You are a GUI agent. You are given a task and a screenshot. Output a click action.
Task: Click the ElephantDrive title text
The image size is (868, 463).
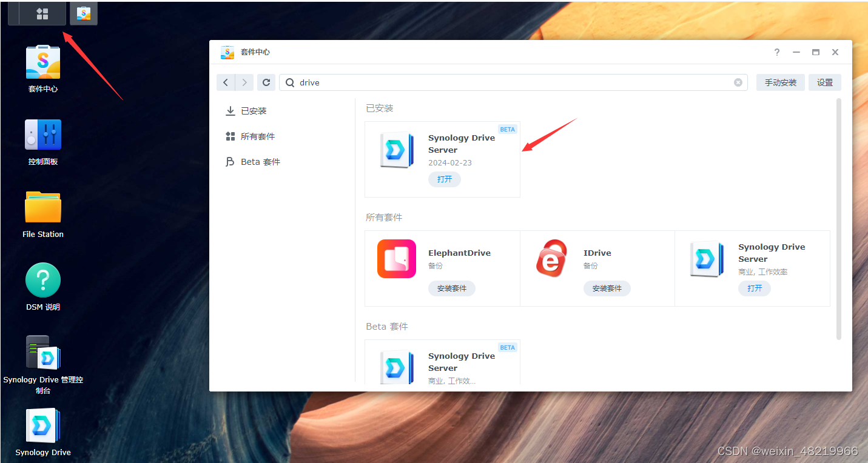(x=459, y=253)
